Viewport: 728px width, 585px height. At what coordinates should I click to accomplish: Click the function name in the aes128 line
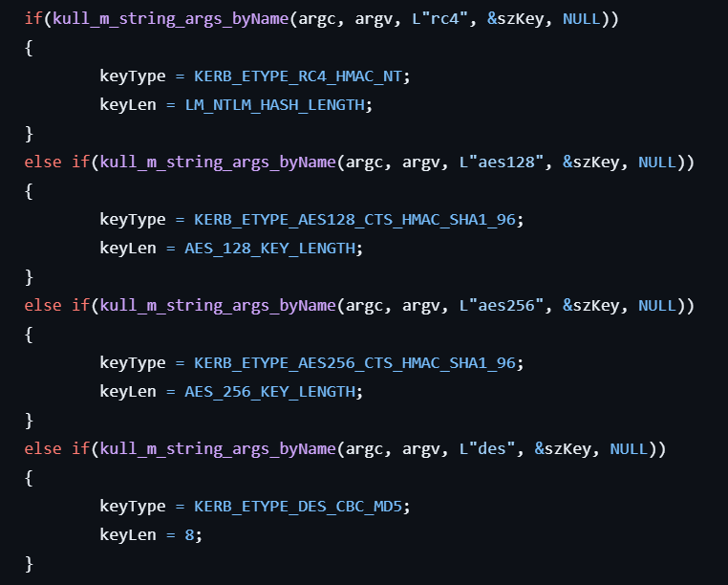pos(218,162)
